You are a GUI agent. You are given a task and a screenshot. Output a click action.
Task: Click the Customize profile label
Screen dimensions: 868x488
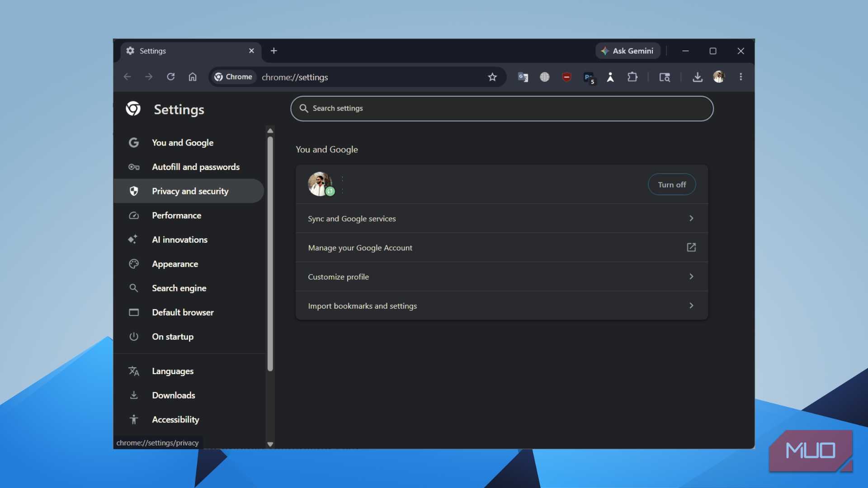pos(338,277)
